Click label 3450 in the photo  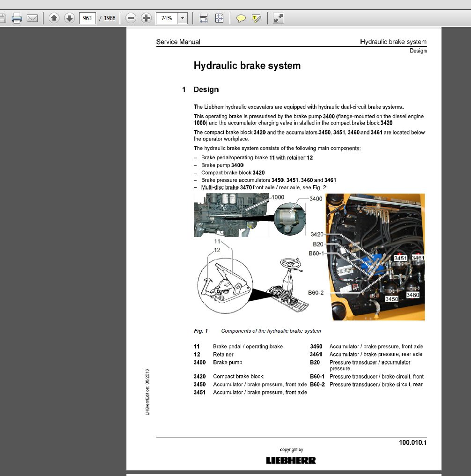(x=391, y=299)
